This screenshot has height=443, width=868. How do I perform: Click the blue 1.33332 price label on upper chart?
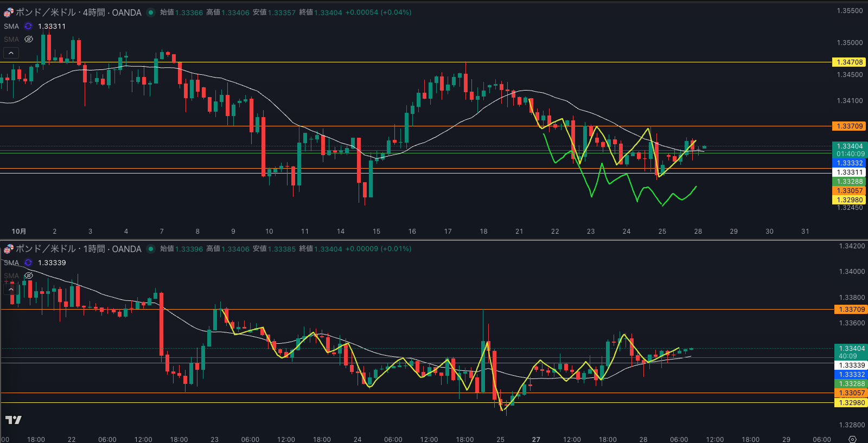(x=849, y=163)
